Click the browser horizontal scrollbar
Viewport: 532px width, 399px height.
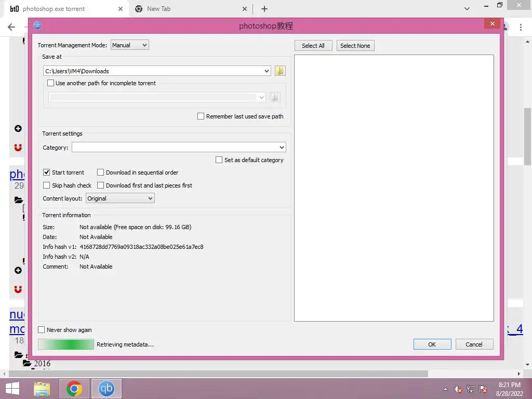coord(219,374)
